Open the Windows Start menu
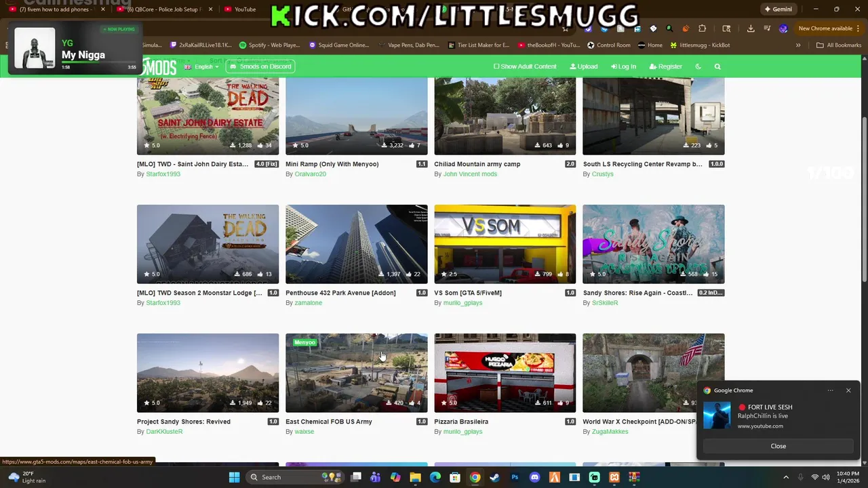The image size is (868, 488). [234, 477]
